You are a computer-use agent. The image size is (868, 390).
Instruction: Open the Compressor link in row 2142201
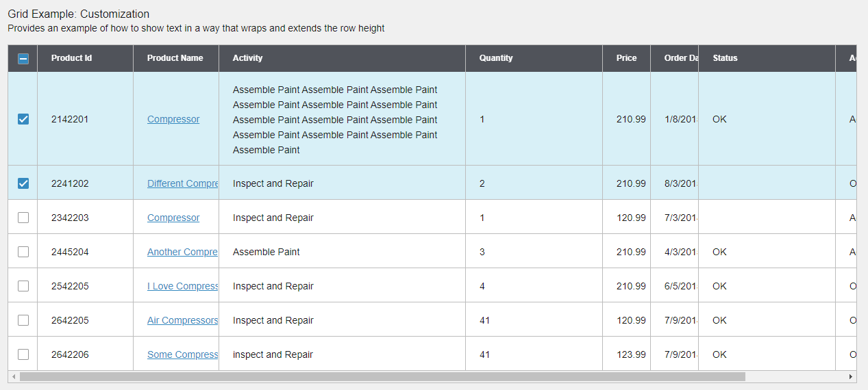pyautogui.click(x=173, y=119)
